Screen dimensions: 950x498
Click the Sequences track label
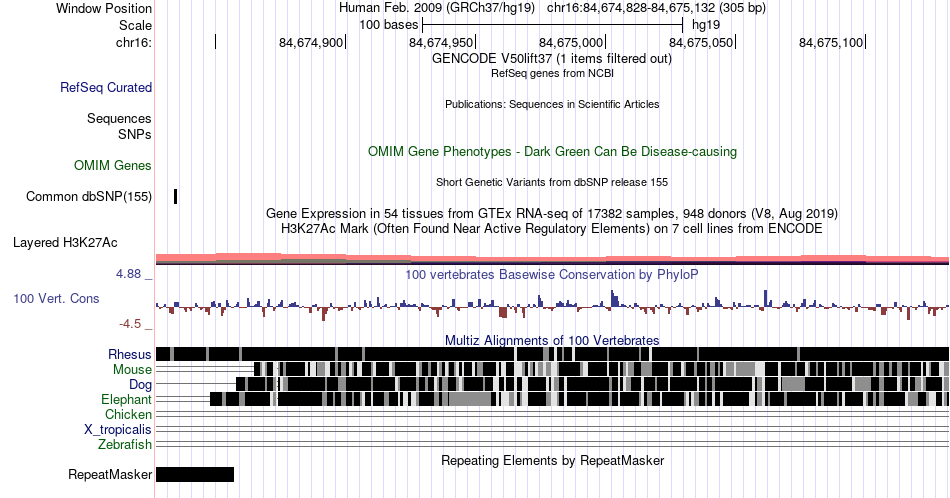point(119,118)
